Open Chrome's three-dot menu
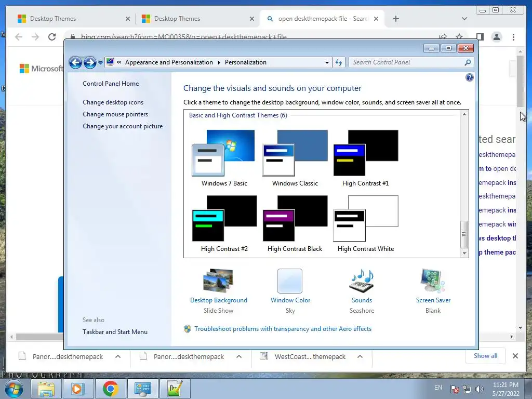The image size is (532, 399). tap(513, 37)
